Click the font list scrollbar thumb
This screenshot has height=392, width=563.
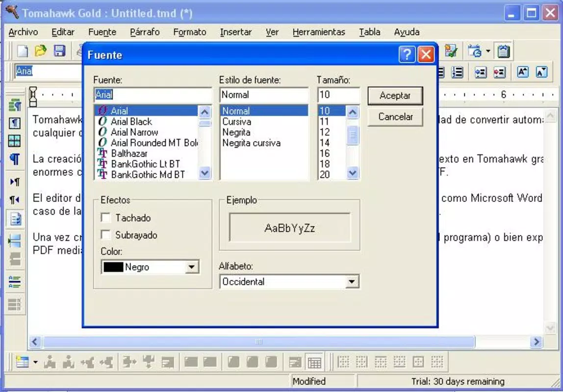[205, 123]
